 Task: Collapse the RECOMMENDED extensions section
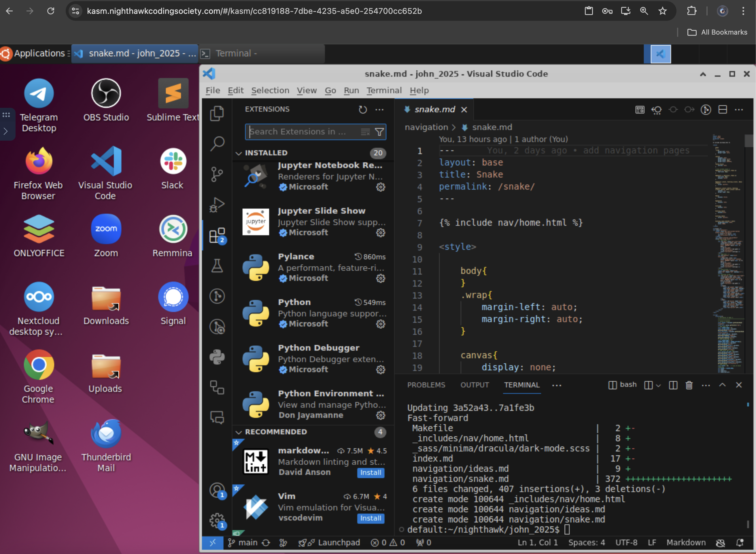239,432
